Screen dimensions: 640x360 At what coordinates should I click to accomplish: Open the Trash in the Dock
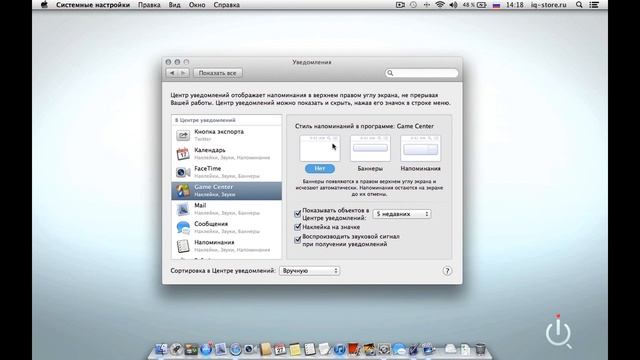[x=480, y=349]
